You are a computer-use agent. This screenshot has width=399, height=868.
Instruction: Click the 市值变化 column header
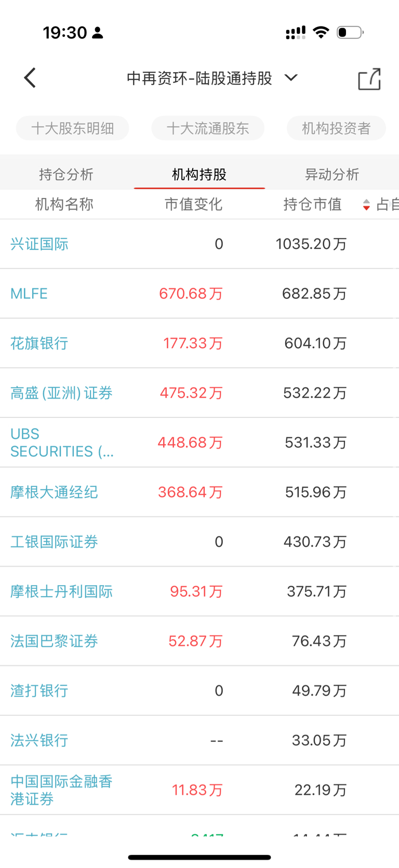193,204
